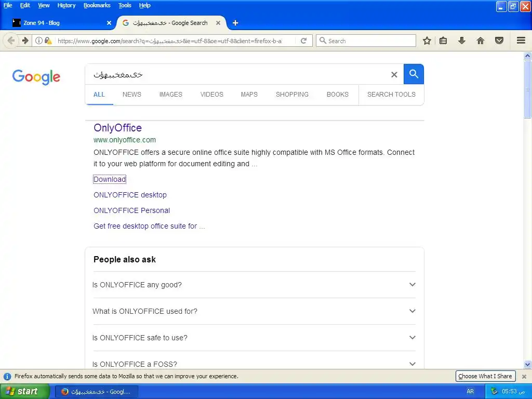Open the Tools menu
The height and width of the screenshot is (399, 532).
click(x=125, y=5)
